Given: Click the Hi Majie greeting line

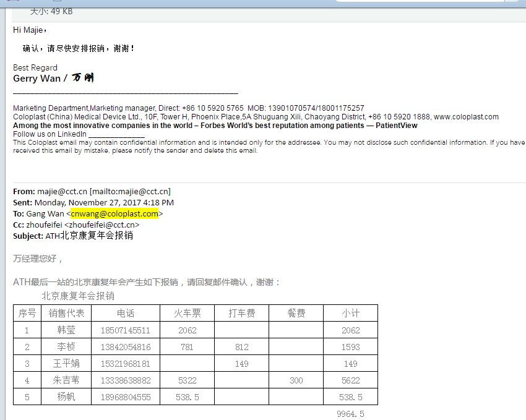Looking at the screenshot, I should 30,30.
